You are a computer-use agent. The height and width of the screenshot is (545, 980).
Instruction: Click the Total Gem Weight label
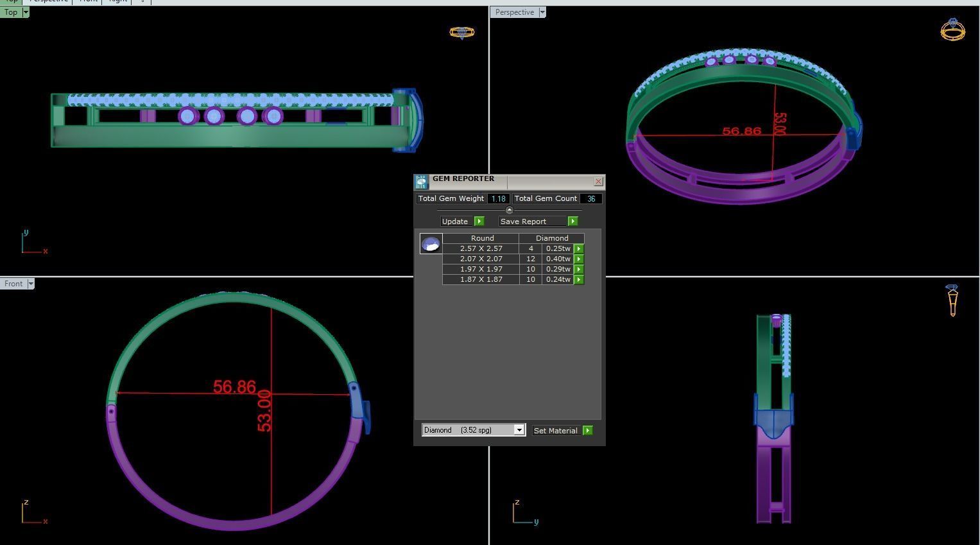pos(451,199)
